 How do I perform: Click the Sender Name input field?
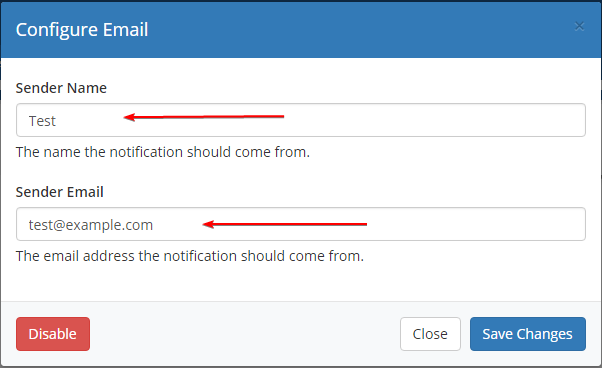click(x=301, y=120)
